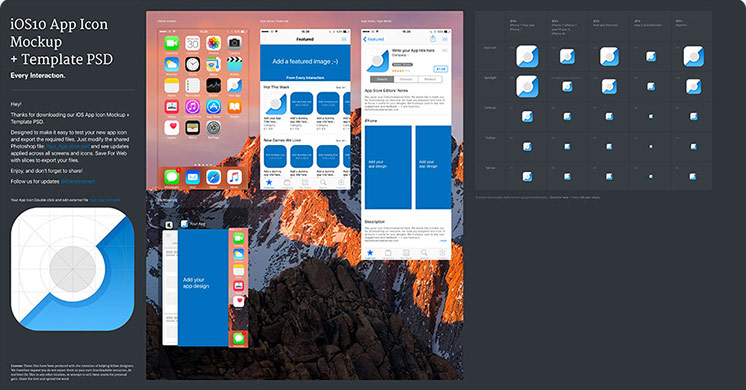This screenshot has height=390, width=746.
Task: Tap the Camera app icon on home screen
Action: (x=234, y=44)
